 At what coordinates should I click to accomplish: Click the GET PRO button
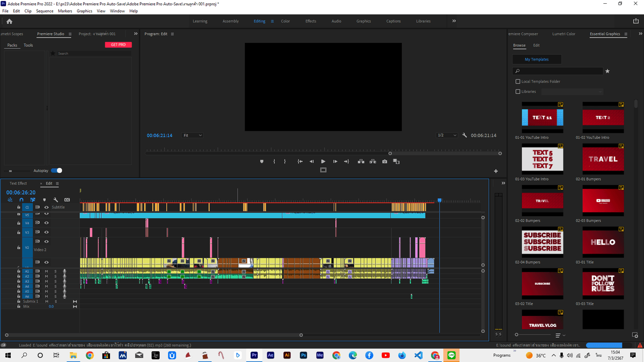pyautogui.click(x=118, y=45)
